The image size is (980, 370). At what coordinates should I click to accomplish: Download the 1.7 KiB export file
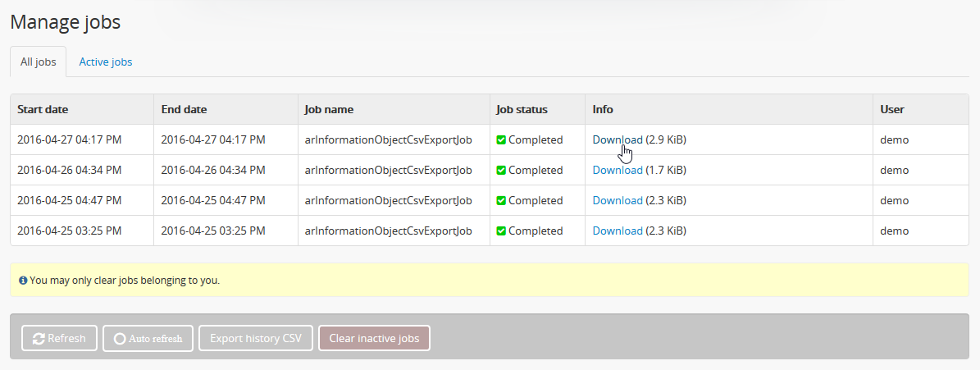617,171
